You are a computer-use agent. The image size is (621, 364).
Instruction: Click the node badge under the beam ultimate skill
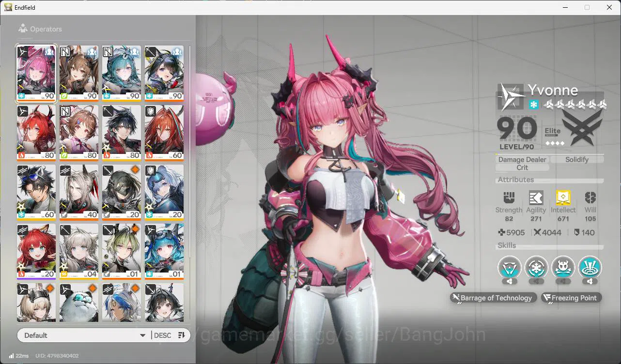pyautogui.click(x=590, y=281)
